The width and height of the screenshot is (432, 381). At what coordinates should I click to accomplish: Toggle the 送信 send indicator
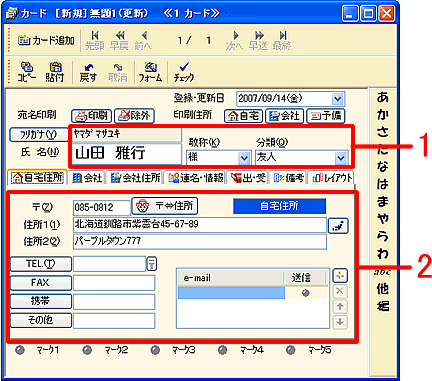(306, 293)
